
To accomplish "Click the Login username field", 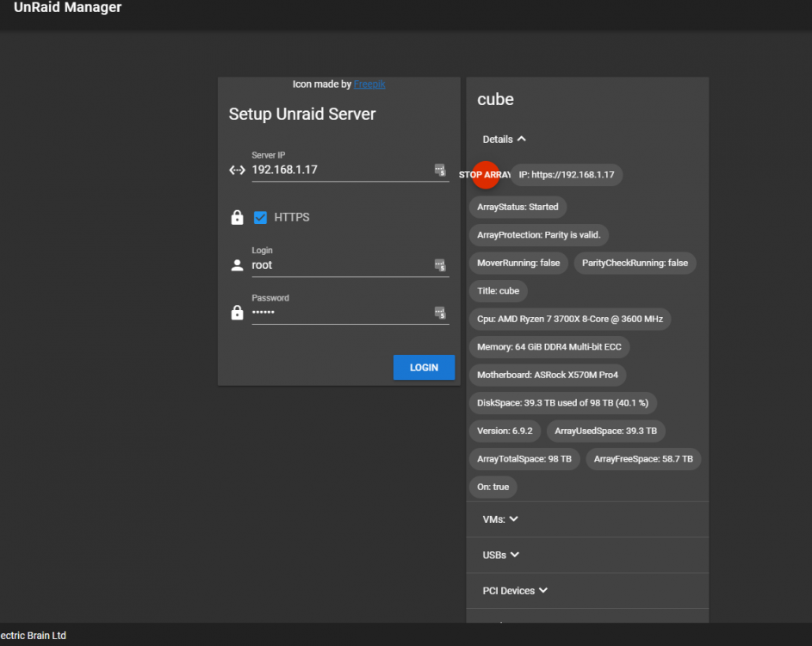I will coord(342,265).
